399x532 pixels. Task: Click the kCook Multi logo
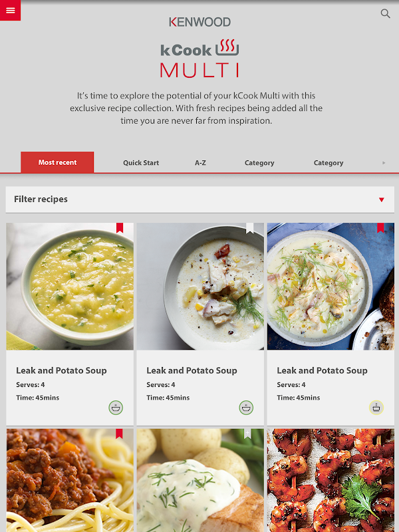pos(199,59)
